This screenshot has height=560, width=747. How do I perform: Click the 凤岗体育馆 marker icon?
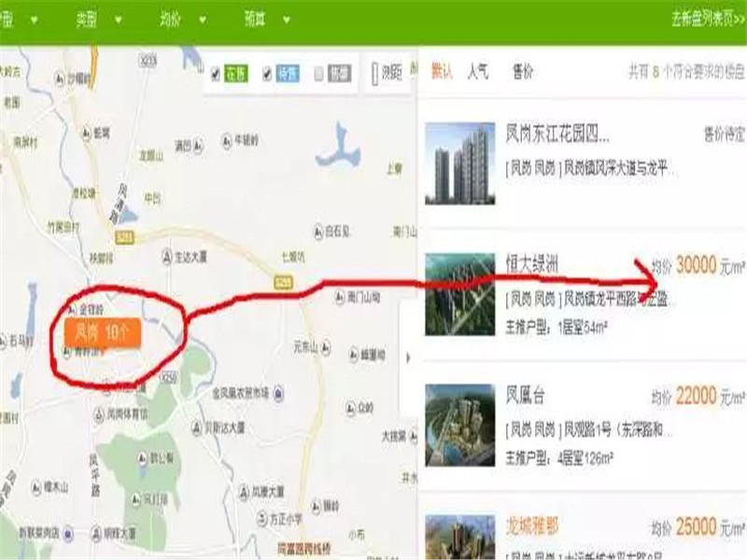coord(99,414)
